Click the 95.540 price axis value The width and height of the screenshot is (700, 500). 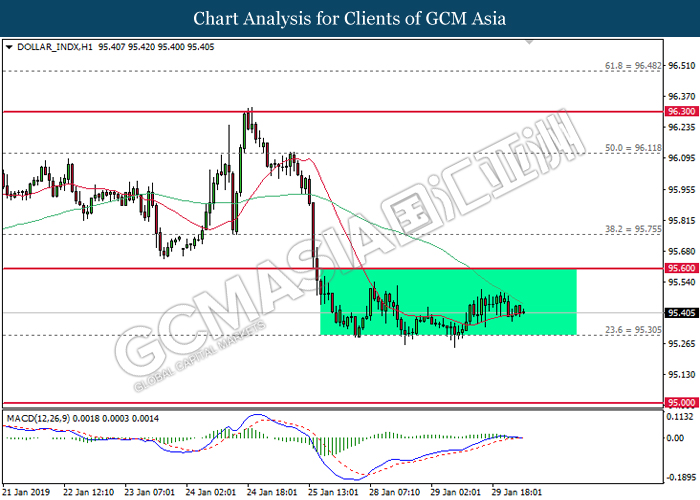[681, 282]
